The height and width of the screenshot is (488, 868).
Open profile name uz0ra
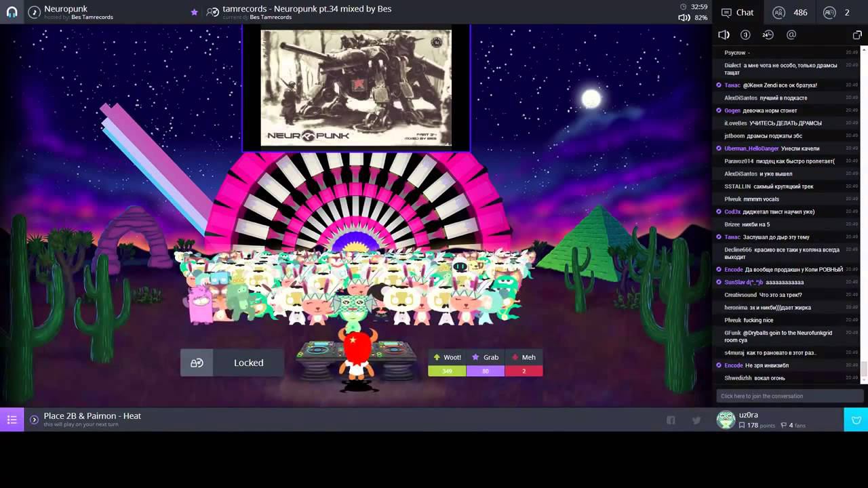point(748,415)
